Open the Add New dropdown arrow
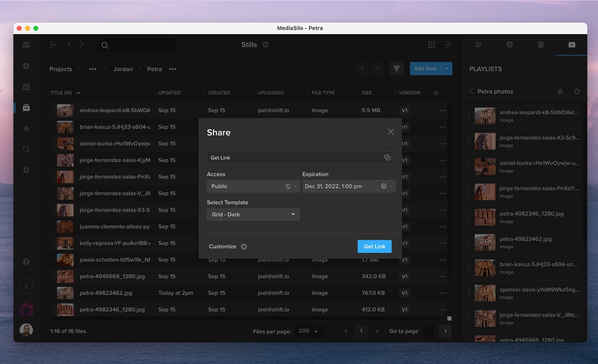This screenshot has height=364, width=598. pos(447,69)
